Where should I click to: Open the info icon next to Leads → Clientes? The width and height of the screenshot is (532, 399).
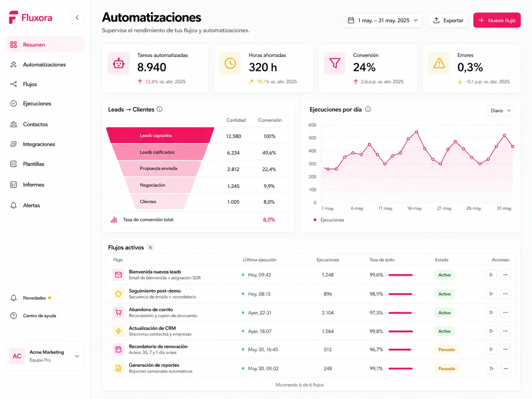[159, 109]
